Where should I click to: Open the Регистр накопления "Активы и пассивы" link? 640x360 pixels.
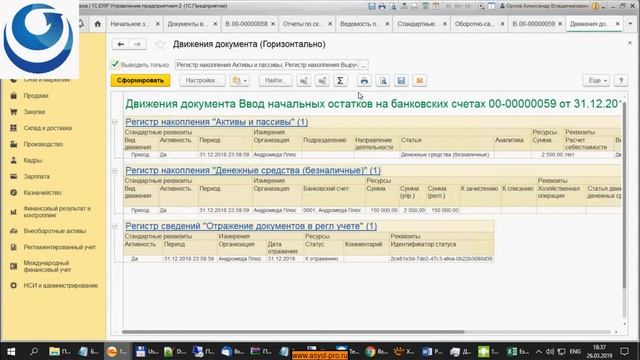[x=216, y=122]
